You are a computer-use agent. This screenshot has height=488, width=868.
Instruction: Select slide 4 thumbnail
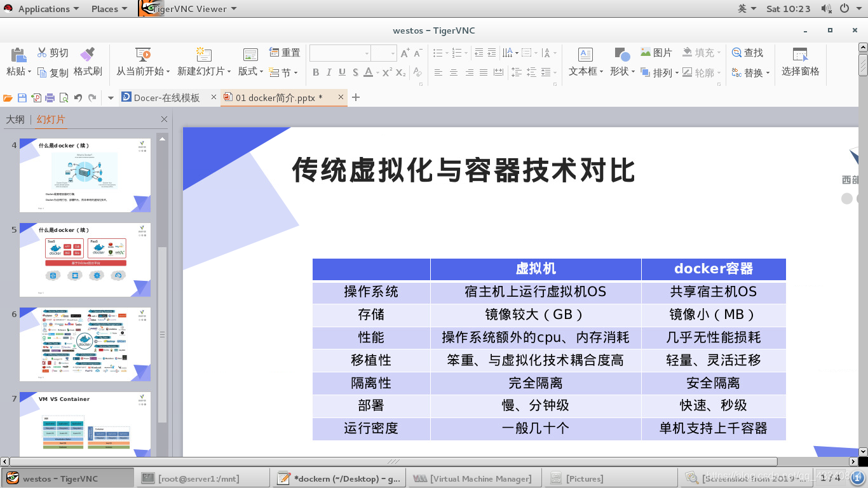pos(85,175)
